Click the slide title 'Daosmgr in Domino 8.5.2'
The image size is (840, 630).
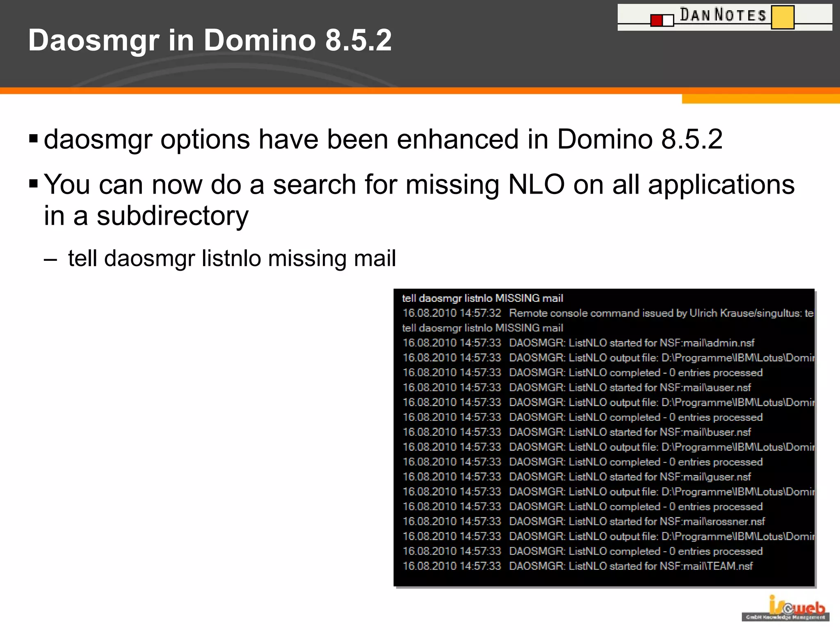[x=210, y=40]
